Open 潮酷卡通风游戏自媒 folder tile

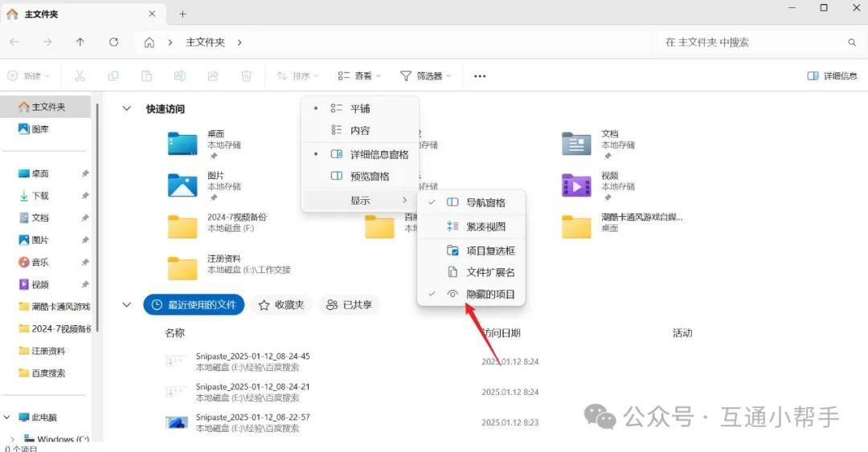[621, 226]
